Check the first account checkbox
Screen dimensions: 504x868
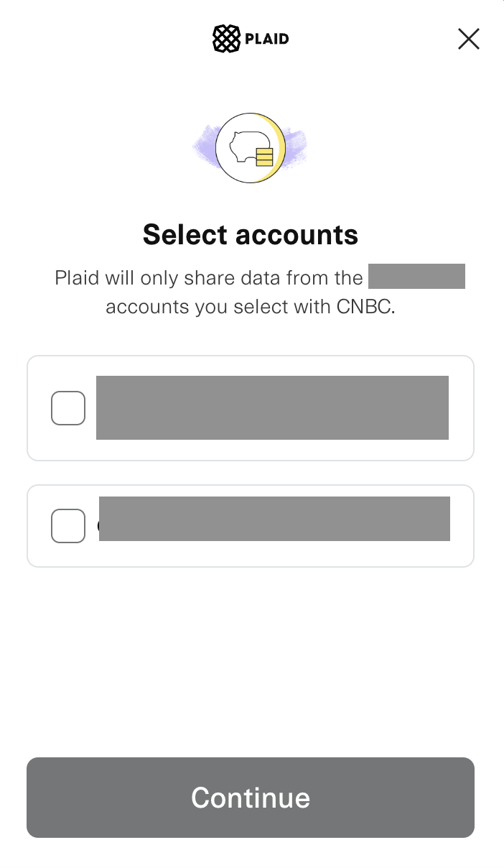click(x=68, y=408)
